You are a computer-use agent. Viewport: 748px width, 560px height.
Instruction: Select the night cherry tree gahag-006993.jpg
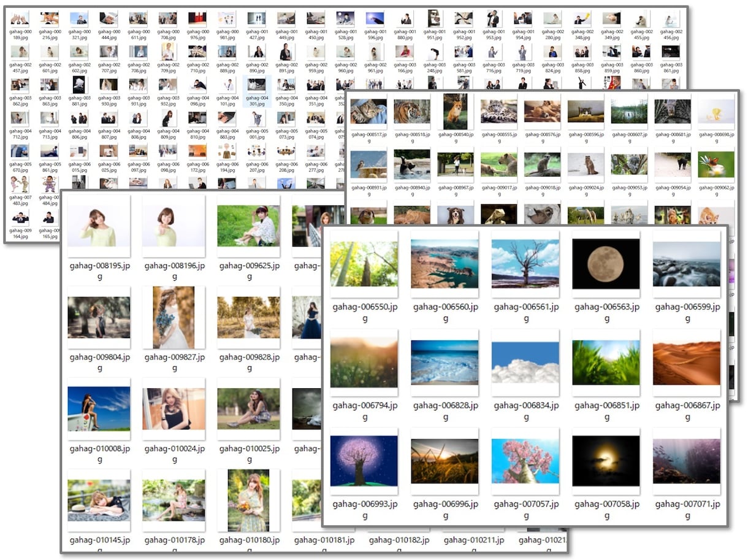364,461
